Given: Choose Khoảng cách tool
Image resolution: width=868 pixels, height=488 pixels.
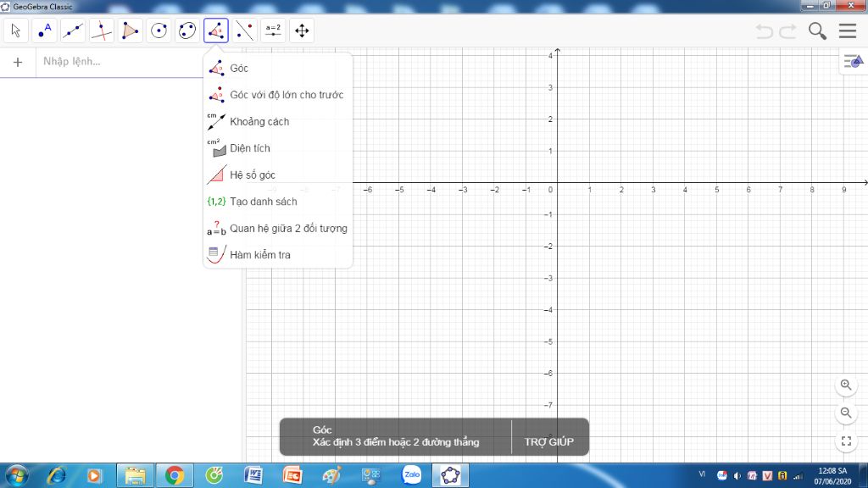Looking at the screenshot, I should (x=278, y=121).
